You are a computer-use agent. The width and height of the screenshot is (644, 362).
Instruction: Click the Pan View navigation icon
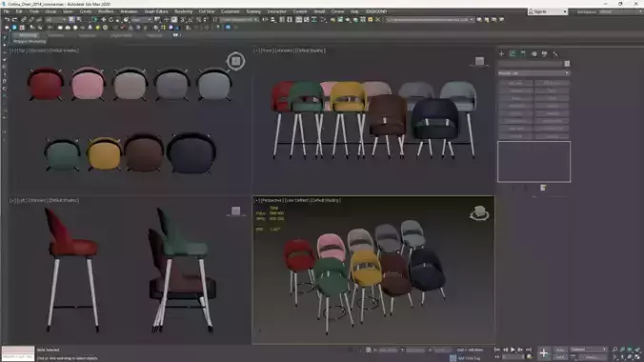coord(623,357)
